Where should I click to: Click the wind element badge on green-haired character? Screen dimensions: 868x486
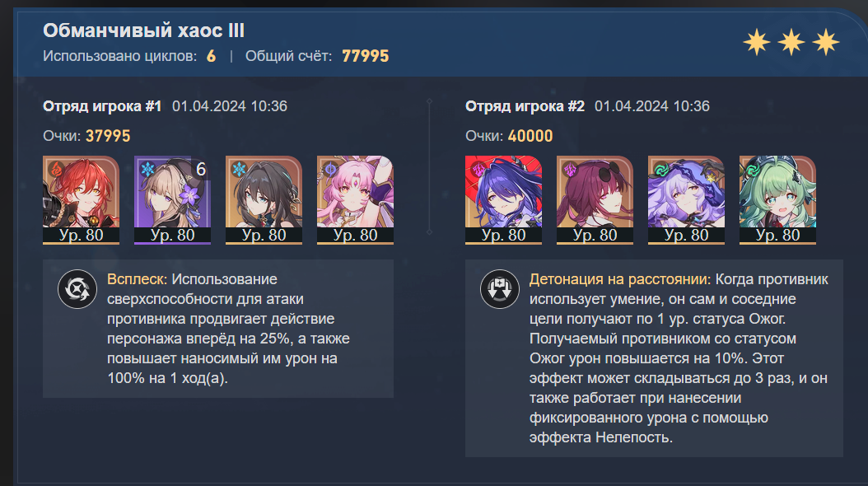point(753,170)
